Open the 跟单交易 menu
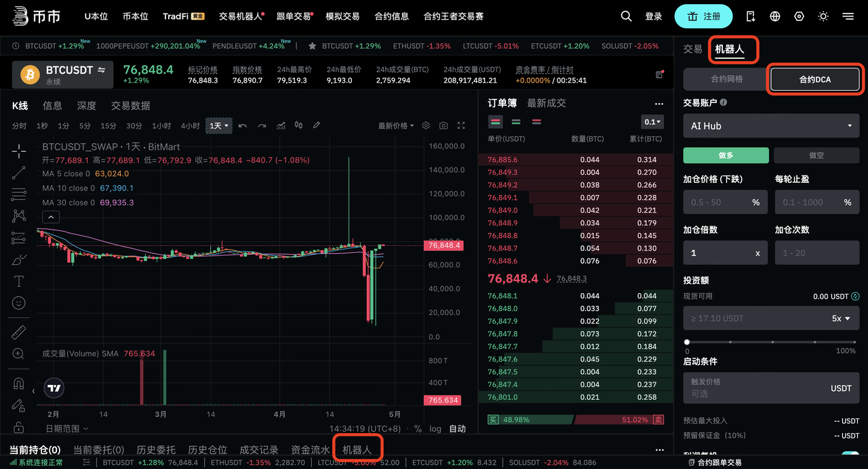868x469 pixels. tap(294, 16)
